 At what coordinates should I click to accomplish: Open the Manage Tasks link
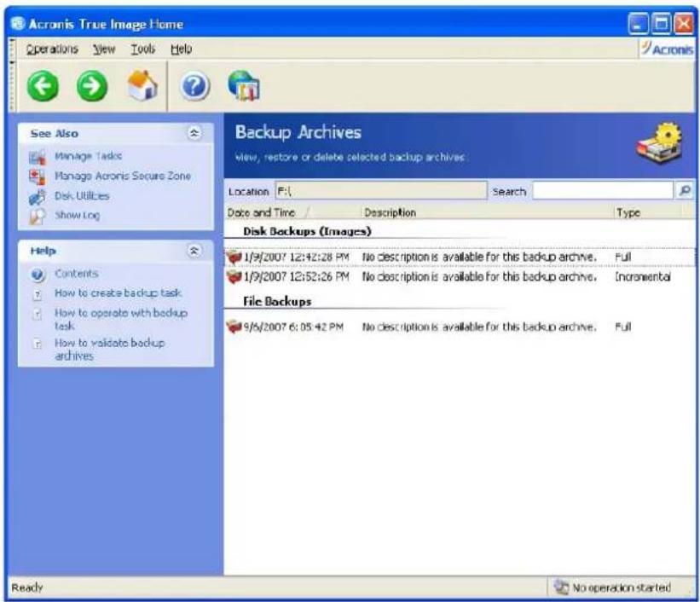coord(88,156)
